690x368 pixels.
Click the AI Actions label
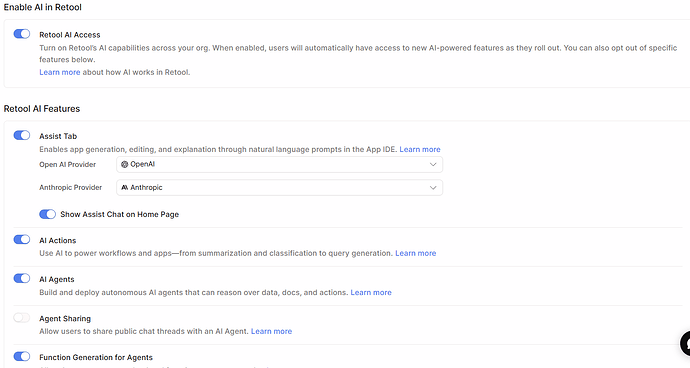58,240
